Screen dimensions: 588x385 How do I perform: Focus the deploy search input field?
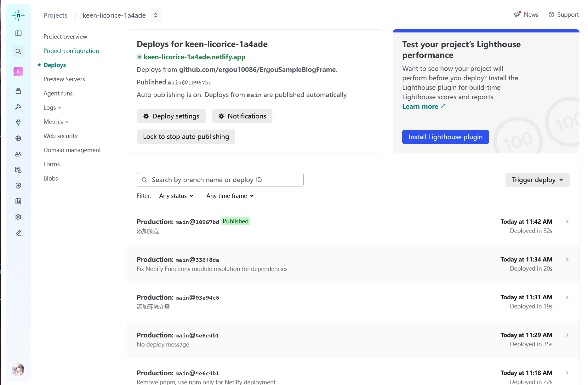point(220,180)
